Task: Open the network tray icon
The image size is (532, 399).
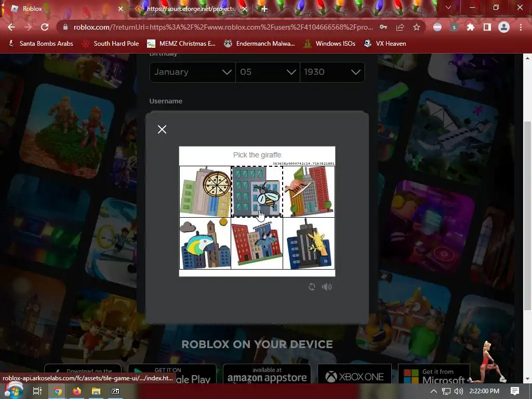Action: (446, 391)
